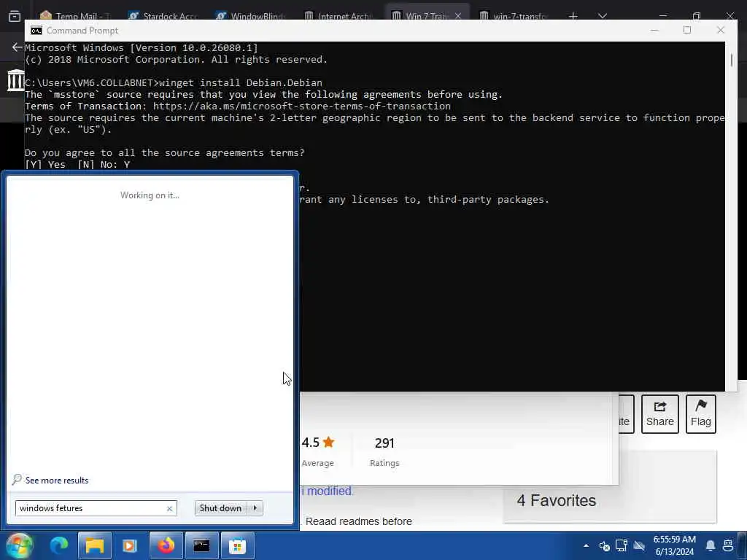Switch to the Stardock Account tab
This screenshot has height=560, width=747.
click(163, 16)
